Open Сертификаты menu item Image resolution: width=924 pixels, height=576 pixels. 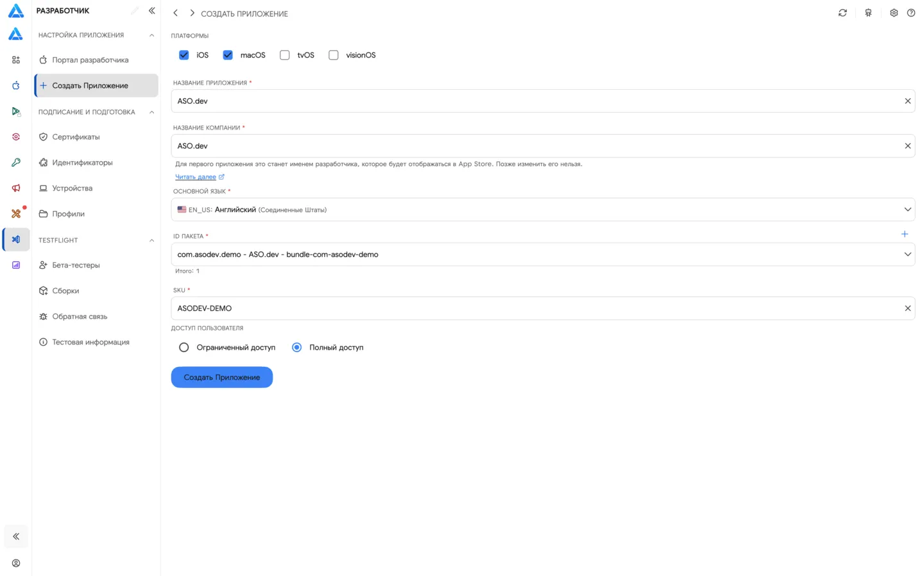tap(96, 137)
